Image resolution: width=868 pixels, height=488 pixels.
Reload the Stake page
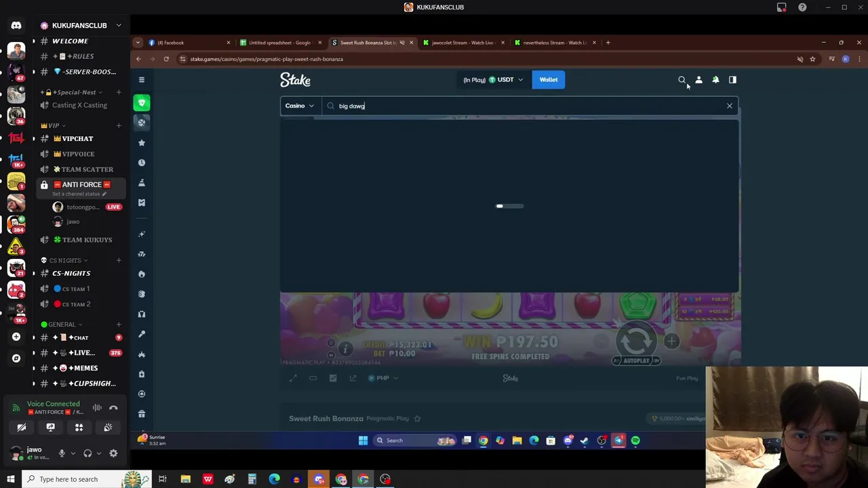pyautogui.click(x=166, y=59)
